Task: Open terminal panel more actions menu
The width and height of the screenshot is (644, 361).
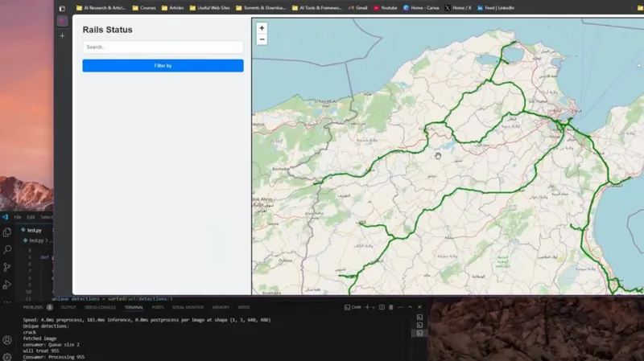Action: click(x=400, y=307)
